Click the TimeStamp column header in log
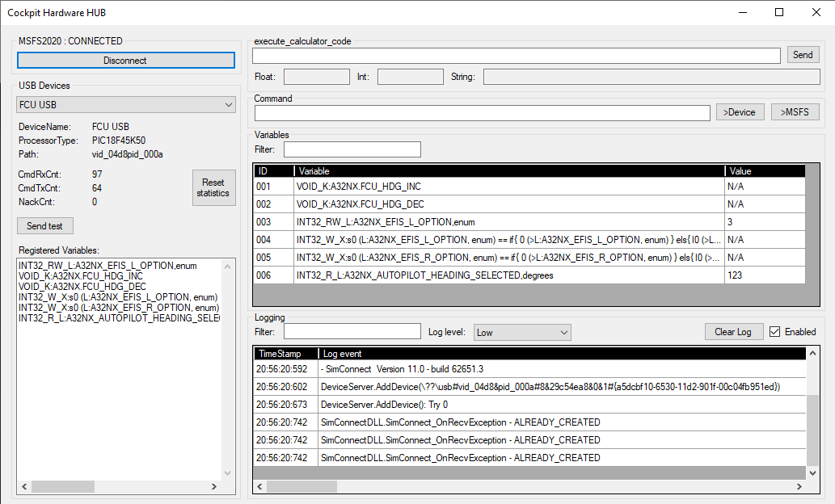Viewport: 835px width, 504px height. click(286, 354)
